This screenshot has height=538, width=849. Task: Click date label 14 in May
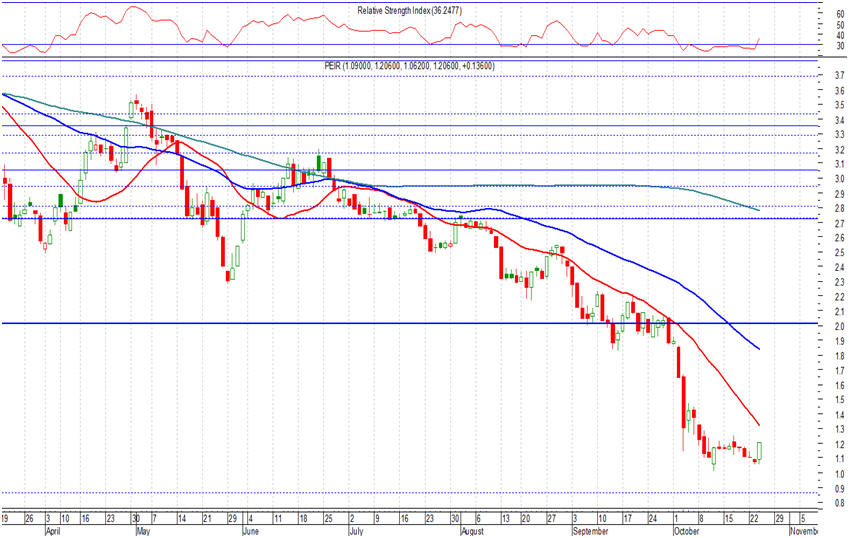click(x=181, y=519)
